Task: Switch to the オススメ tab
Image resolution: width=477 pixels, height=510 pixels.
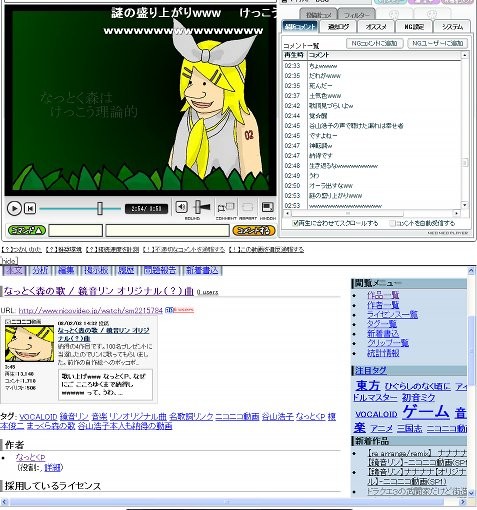Action: click(376, 27)
